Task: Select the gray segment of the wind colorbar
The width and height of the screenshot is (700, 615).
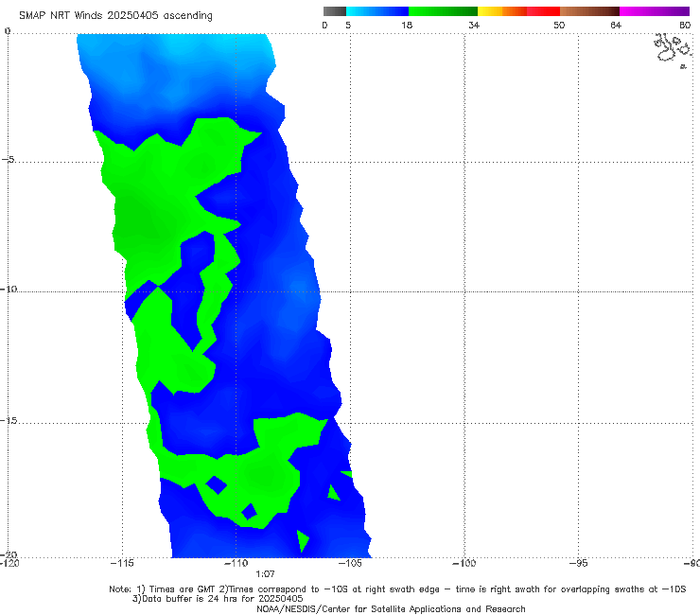Action: point(334,11)
